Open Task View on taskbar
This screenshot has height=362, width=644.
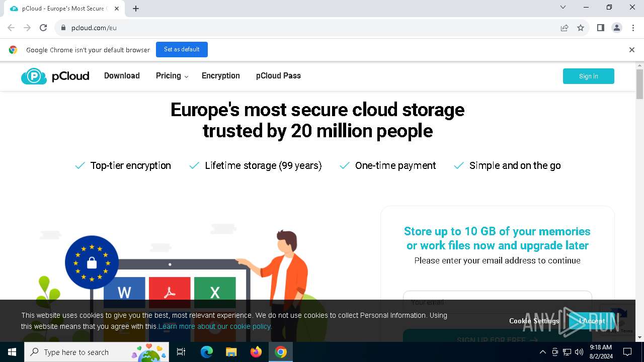pos(181,352)
